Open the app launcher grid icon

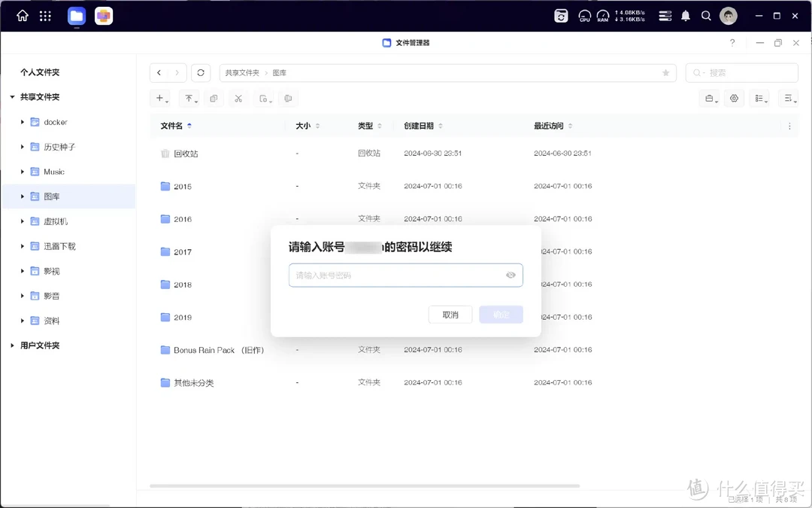coord(44,15)
